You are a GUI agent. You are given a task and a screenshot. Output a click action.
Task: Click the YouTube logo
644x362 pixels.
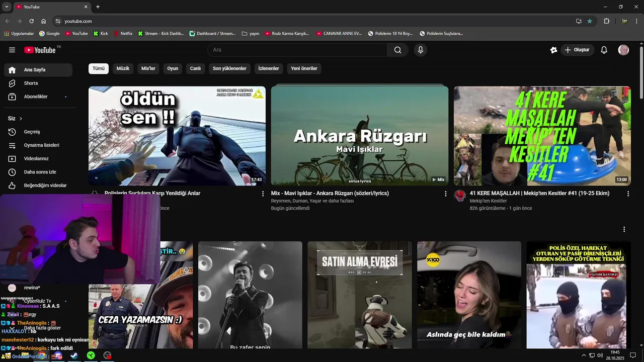[40, 50]
